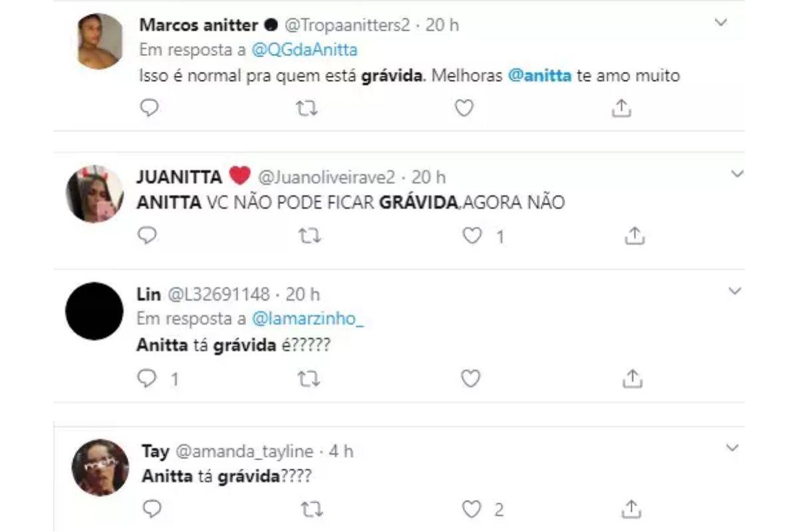
Task: Click Lin's black profile avatar
Action: click(x=94, y=311)
